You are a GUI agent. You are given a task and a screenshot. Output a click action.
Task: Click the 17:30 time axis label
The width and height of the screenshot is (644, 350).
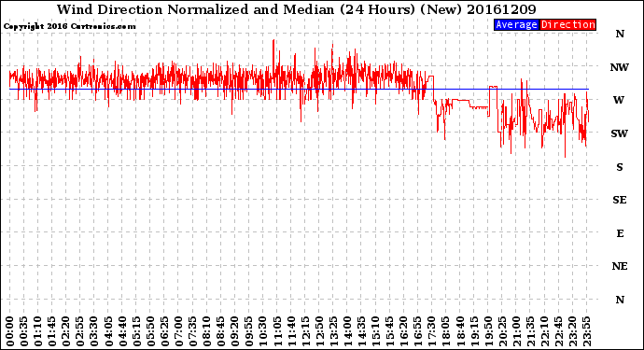click(x=431, y=331)
